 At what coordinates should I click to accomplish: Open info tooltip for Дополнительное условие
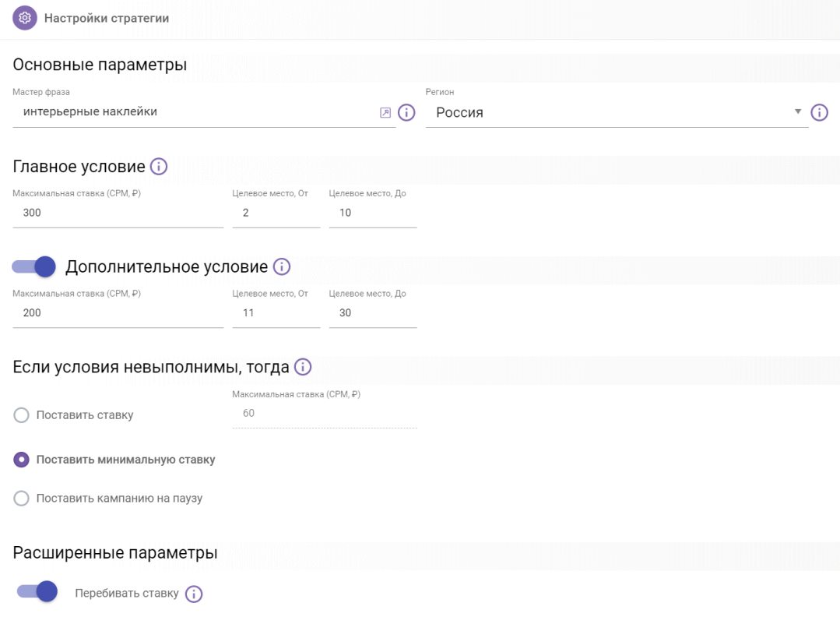point(281,267)
